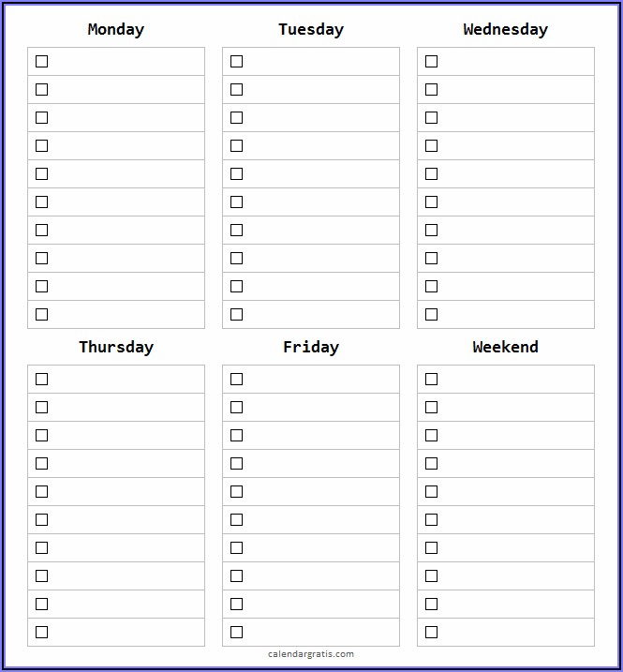This screenshot has width=623, height=672.
Task: Check the first Wednesday checkbox
Action: [x=431, y=62]
